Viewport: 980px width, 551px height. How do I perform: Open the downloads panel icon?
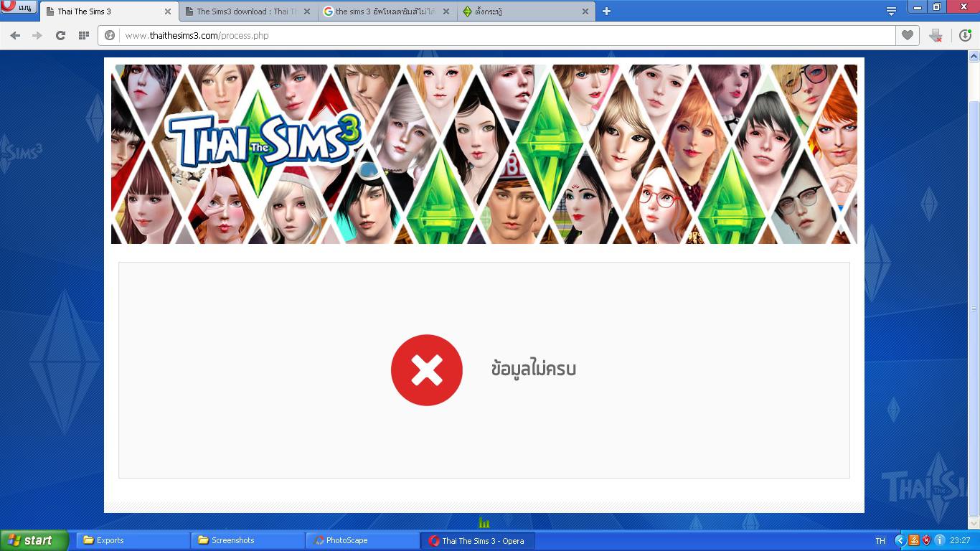point(965,35)
